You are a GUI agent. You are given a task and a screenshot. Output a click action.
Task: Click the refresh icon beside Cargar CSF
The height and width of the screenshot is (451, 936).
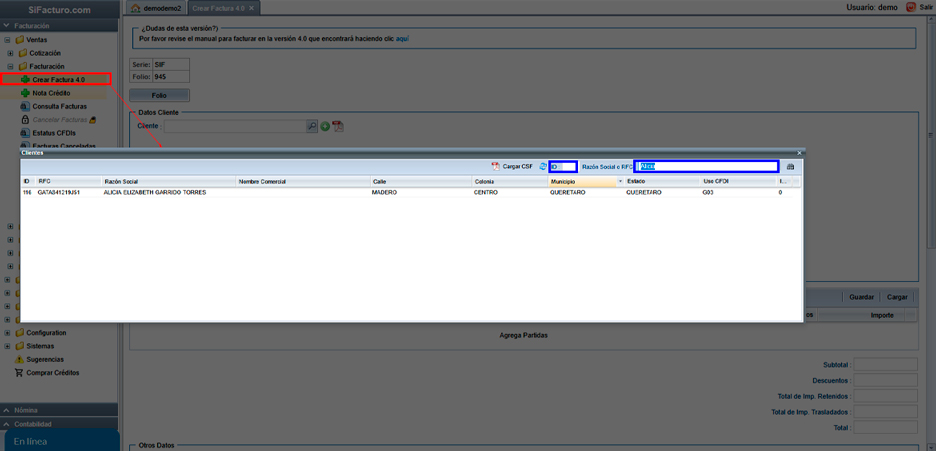pos(543,167)
